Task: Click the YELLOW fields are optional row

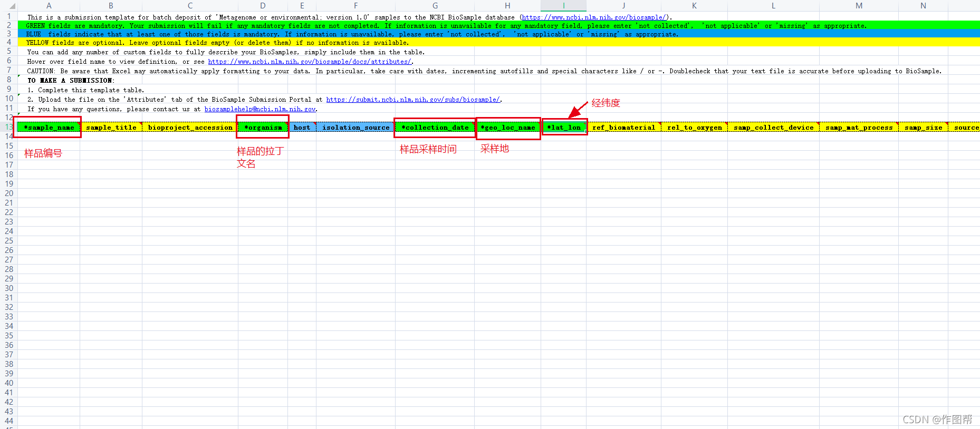Action: [498, 43]
